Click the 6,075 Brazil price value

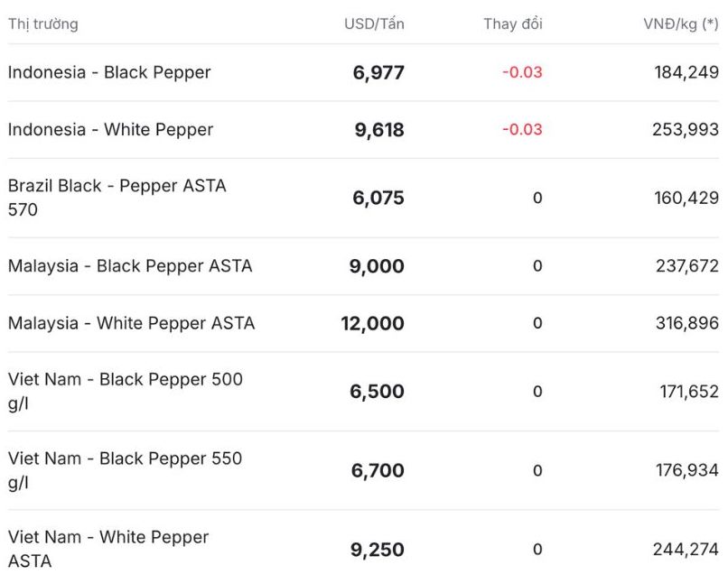[x=378, y=198]
